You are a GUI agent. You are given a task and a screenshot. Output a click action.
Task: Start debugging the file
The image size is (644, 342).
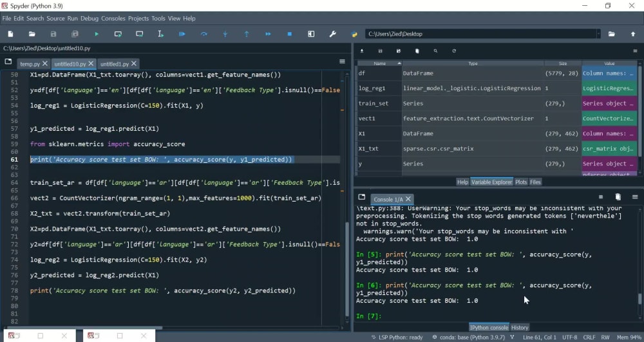[182, 34]
